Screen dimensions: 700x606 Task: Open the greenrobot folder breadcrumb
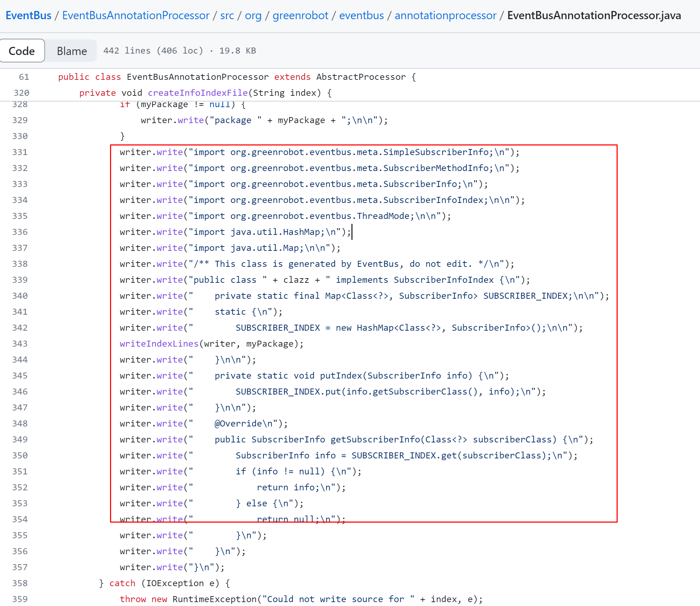(300, 16)
